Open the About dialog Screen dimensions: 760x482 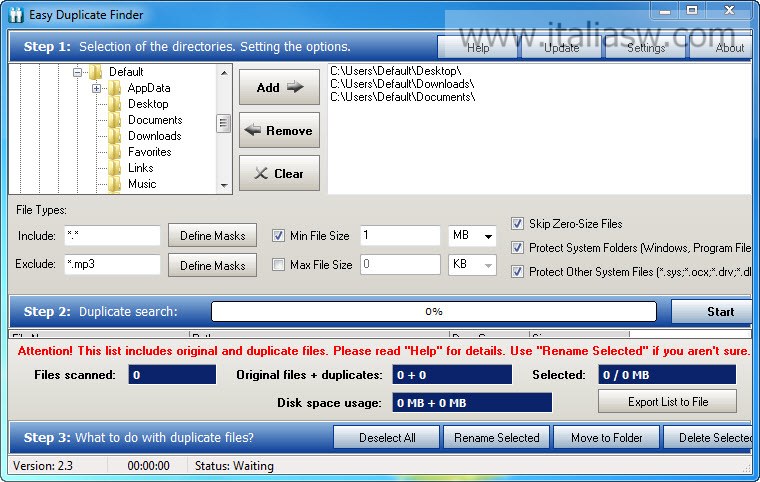721,48
